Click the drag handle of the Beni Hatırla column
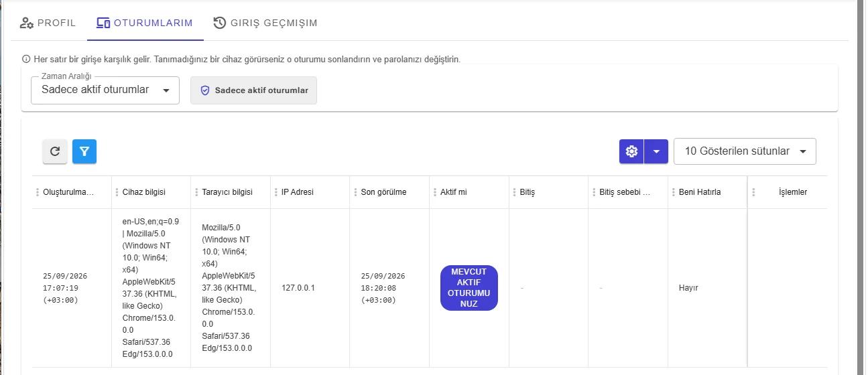Image resolution: width=868 pixels, height=375 pixels. 673,192
